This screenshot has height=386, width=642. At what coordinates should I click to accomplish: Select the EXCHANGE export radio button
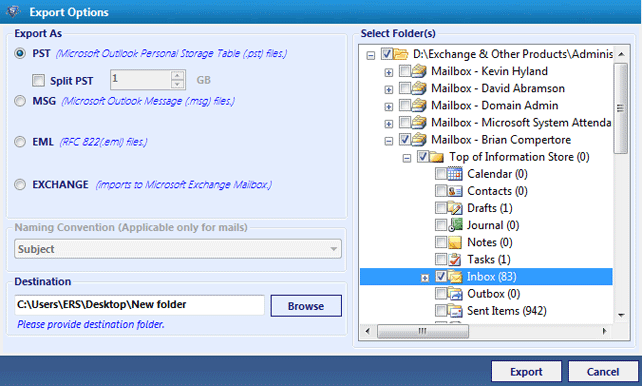(x=20, y=185)
